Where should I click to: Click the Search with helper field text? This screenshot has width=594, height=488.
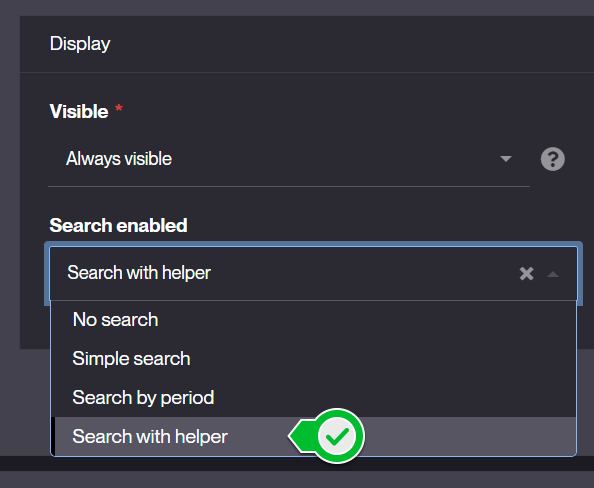pyautogui.click(x=139, y=273)
